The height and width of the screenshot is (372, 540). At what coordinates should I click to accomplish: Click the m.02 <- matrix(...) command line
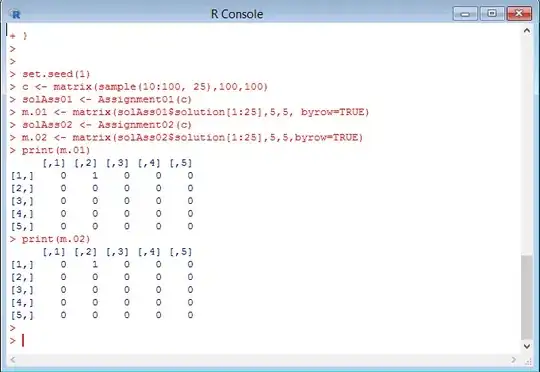tap(186, 138)
